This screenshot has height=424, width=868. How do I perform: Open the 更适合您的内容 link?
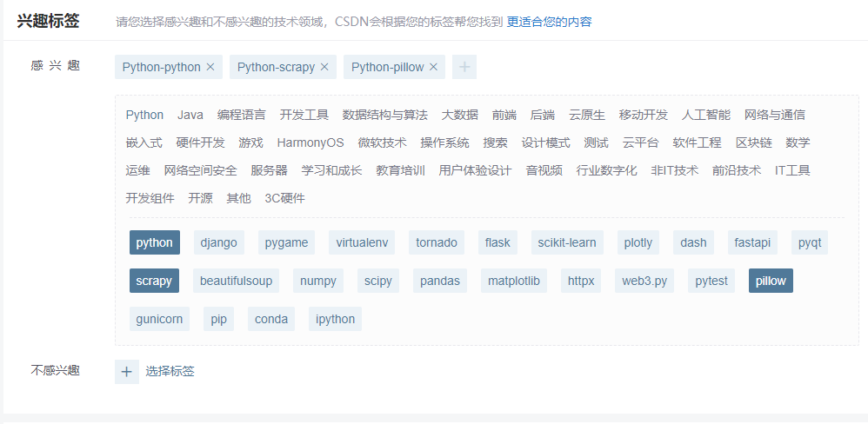pyautogui.click(x=549, y=22)
